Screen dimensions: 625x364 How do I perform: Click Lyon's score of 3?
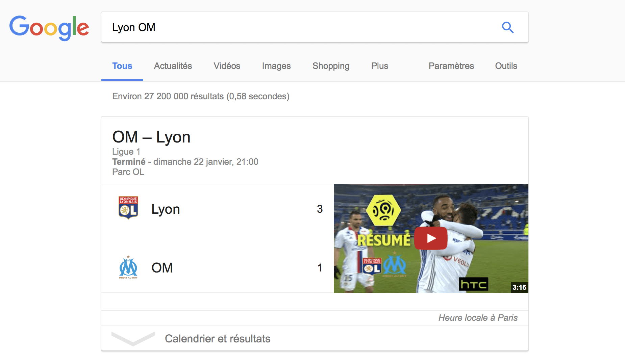click(320, 209)
